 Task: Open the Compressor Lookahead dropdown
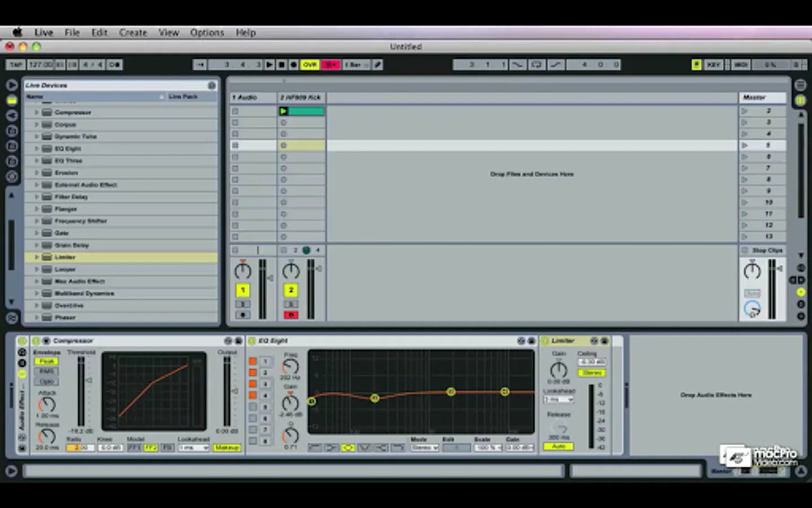click(193, 448)
